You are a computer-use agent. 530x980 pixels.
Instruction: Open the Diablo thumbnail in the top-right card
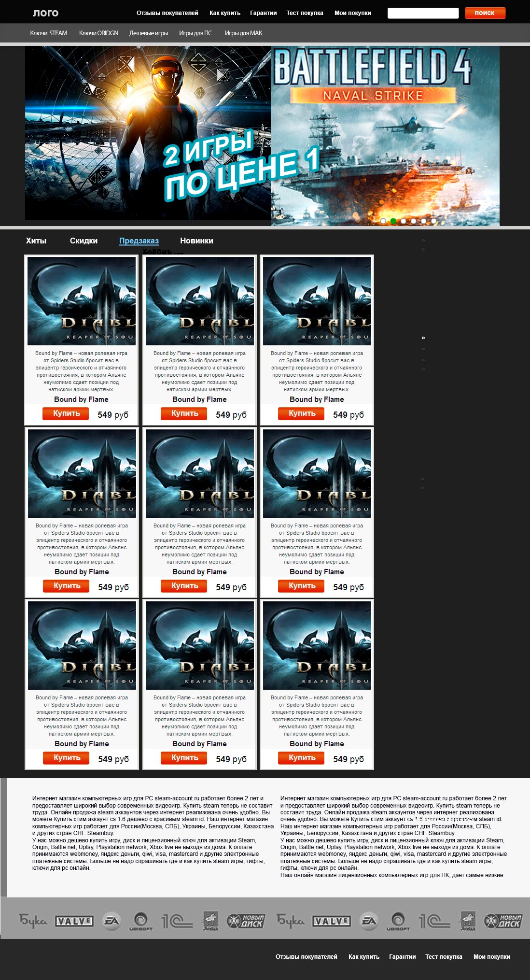coord(317,301)
